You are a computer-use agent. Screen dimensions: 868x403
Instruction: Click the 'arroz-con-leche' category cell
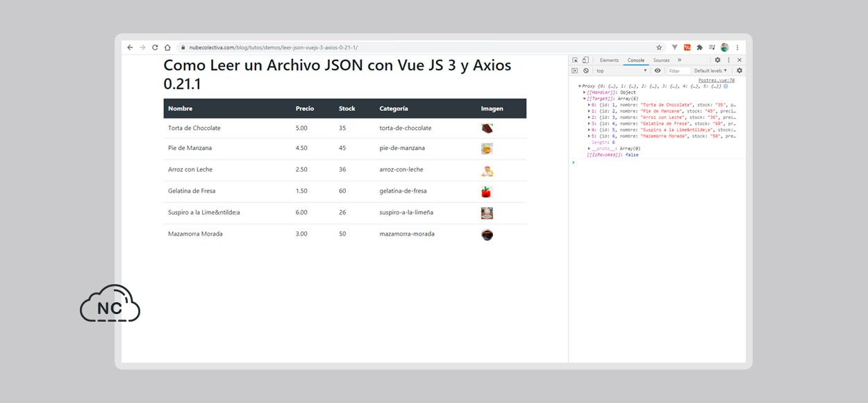[401, 170]
